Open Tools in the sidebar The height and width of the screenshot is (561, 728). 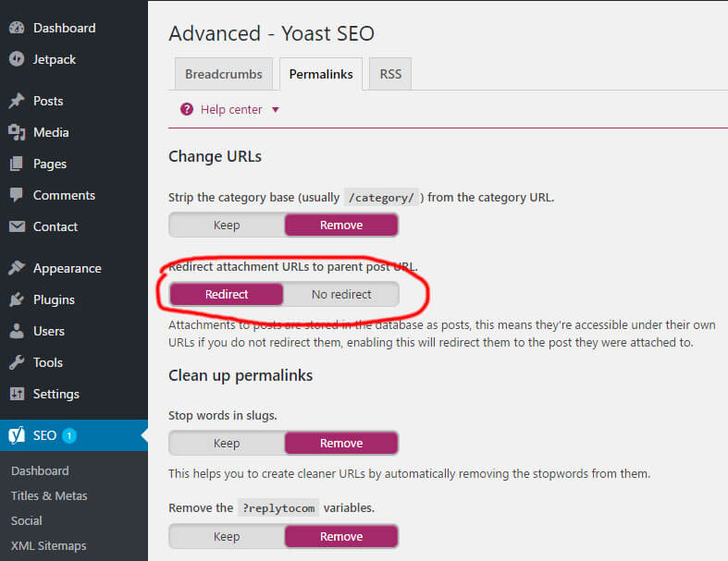point(48,363)
